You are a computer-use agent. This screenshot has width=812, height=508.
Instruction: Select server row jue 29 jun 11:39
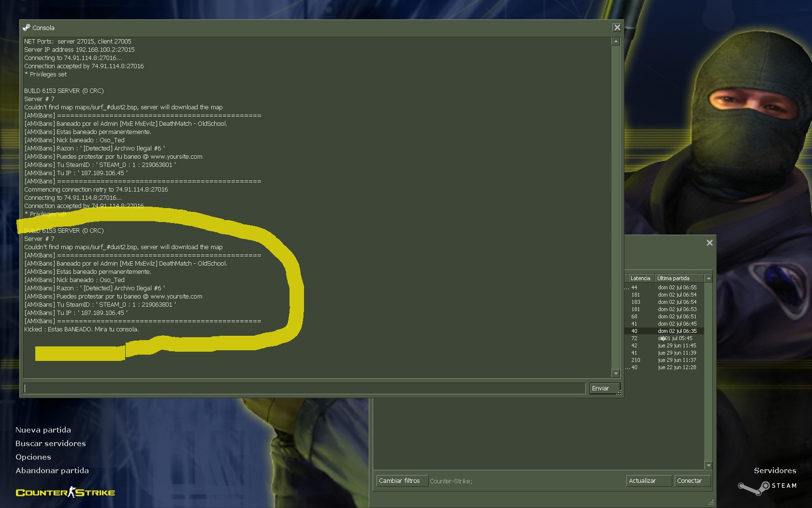coord(665,353)
